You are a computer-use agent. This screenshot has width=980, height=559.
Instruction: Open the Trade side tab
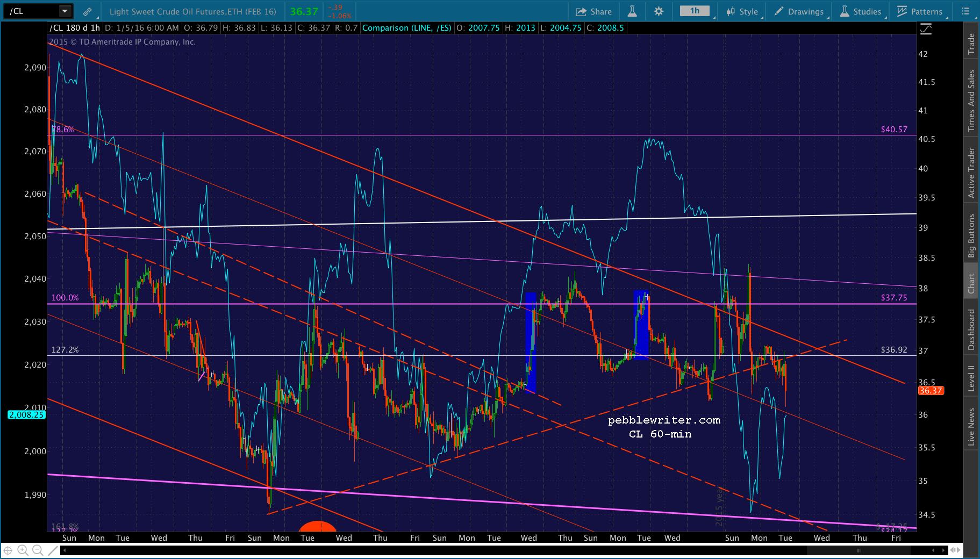click(x=971, y=44)
